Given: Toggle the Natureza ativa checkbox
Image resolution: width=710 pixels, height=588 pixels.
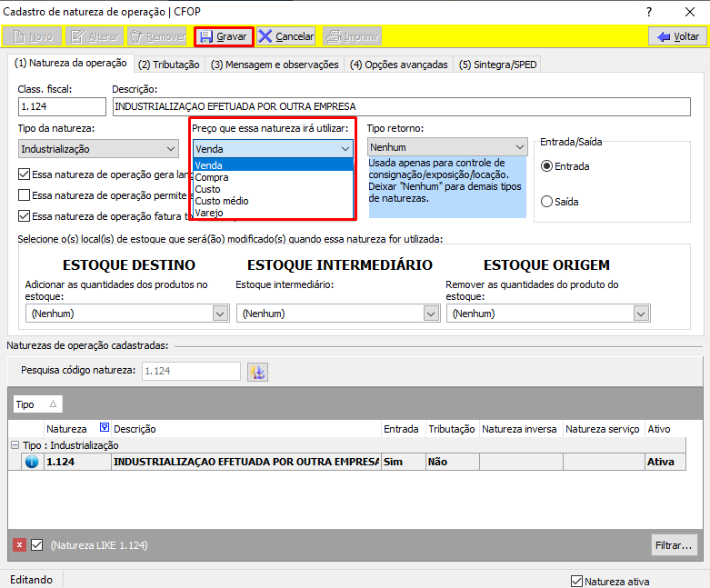Looking at the screenshot, I should [576, 581].
